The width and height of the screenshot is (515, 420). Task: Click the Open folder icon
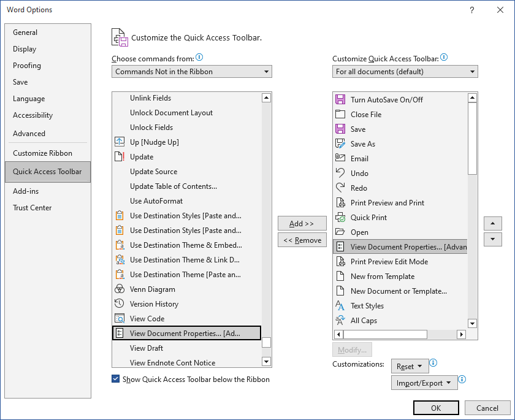[340, 232]
